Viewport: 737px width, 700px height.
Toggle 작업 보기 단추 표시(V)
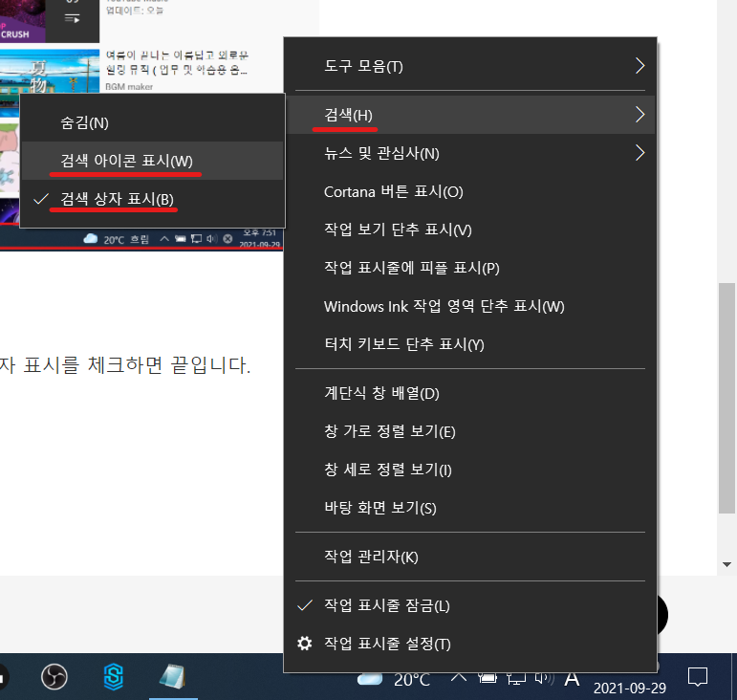pyautogui.click(x=470, y=230)
